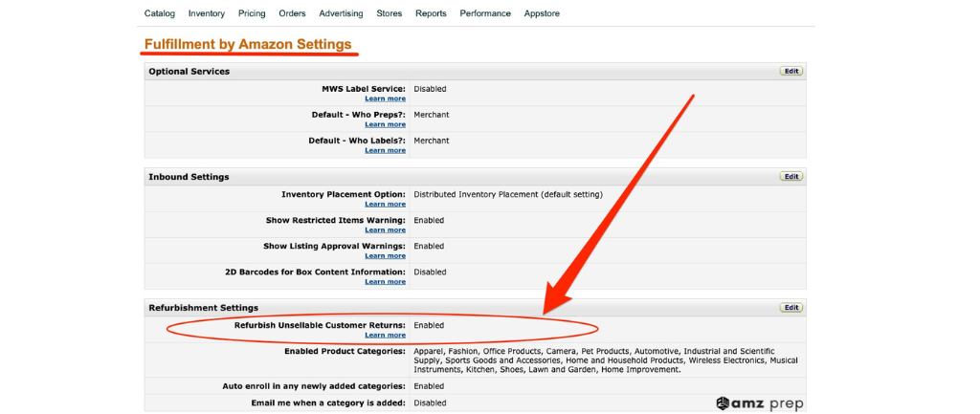Open the Appstore menu
Screen dimensions: 980x414
point(542,13)
